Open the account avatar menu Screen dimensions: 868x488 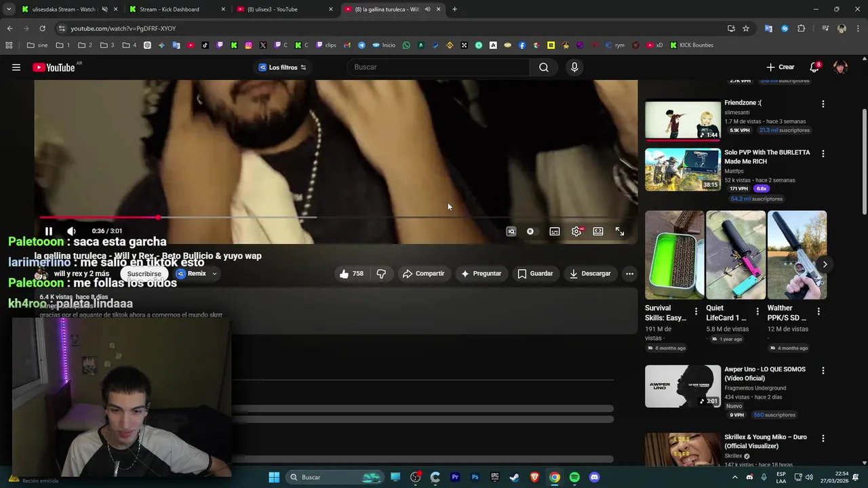click(840, 67)
